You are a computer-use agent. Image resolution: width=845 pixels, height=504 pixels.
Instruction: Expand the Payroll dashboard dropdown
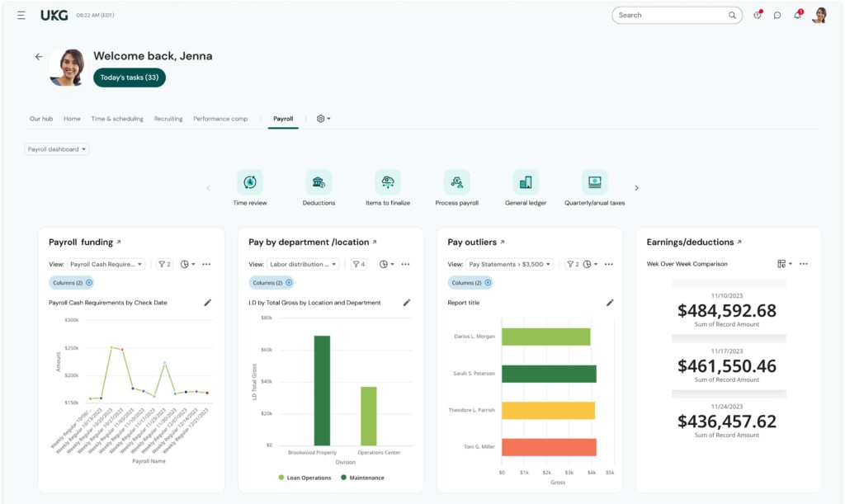(x=56, y=148)
